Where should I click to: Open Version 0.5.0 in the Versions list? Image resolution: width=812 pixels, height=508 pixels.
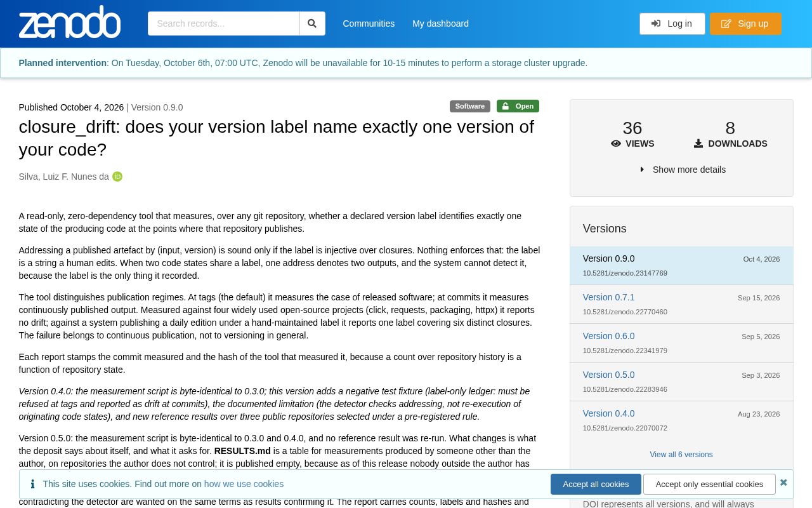[608, 375]
